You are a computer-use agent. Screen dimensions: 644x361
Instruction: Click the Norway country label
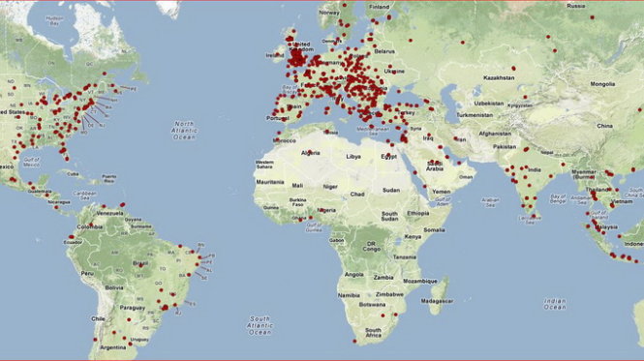pyautogui.click(x=329, y=13)
